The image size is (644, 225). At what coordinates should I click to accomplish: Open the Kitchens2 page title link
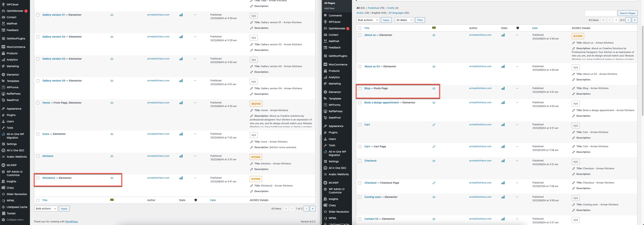pyautogui.click(x=48, y=178)
